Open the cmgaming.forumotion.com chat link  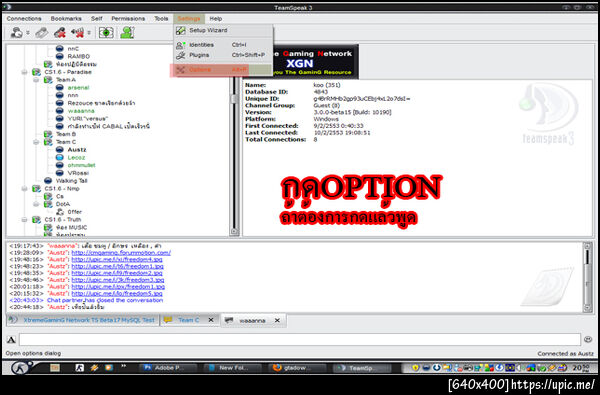click(x=121, y=253)
